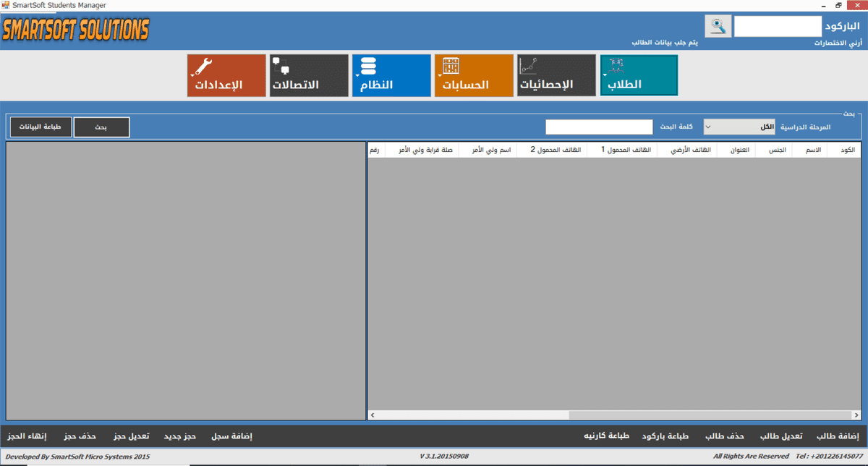Viewport: 868px width, 466px height.
Task: Click the بحث search button
Action: [x=101, y=127]
